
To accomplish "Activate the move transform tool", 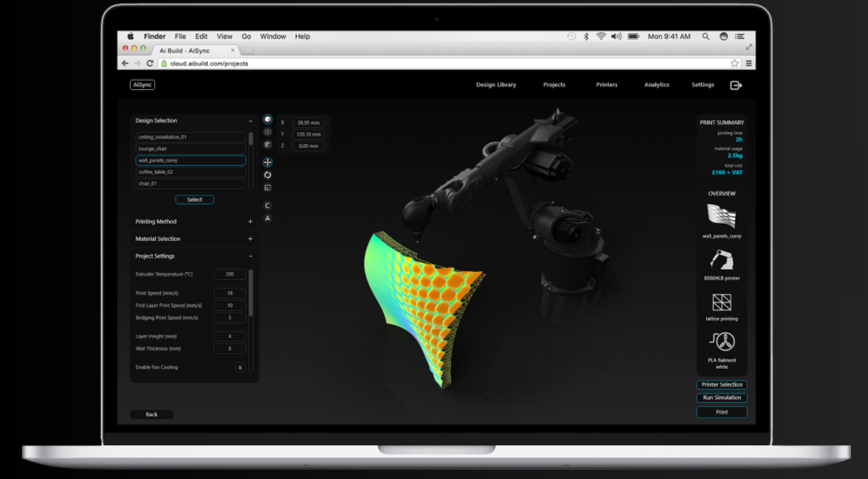I will 267,162.
